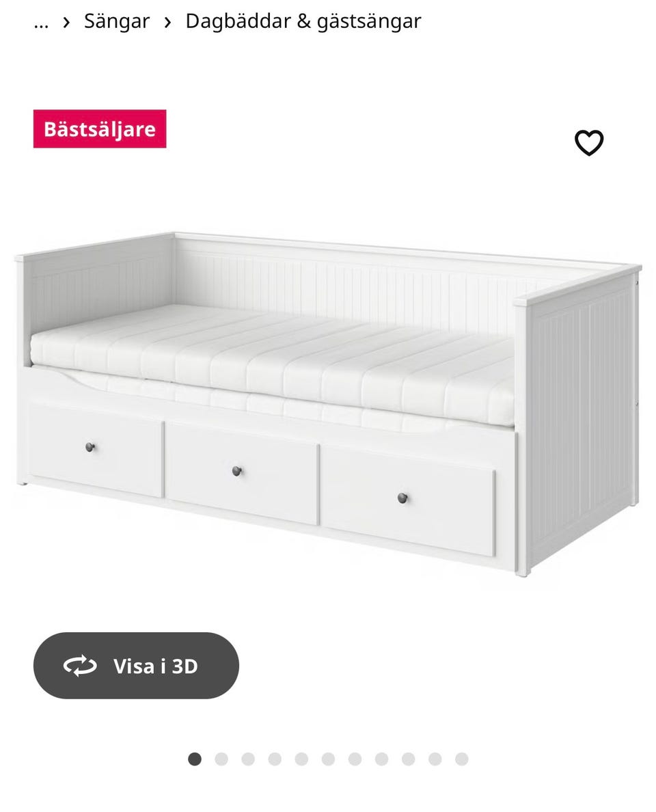Go to Dagbäddar & gästsängar category

coord(303,22)
